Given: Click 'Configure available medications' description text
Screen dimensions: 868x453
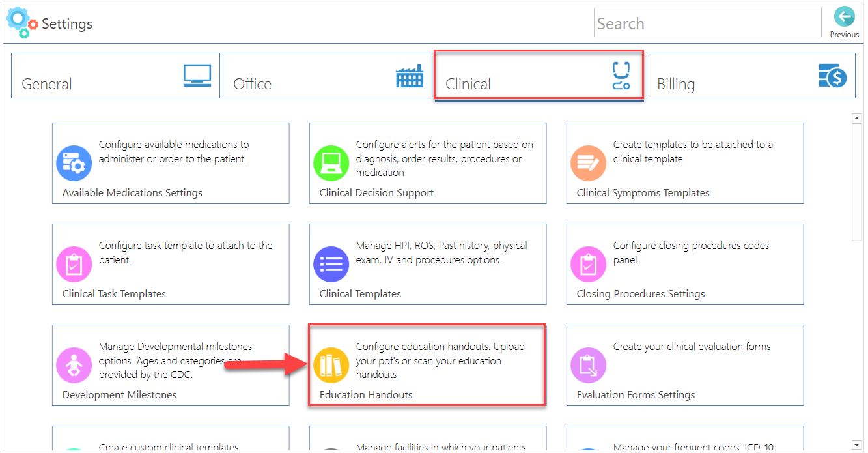Looking at the screenshot, I should pos(174,152).
